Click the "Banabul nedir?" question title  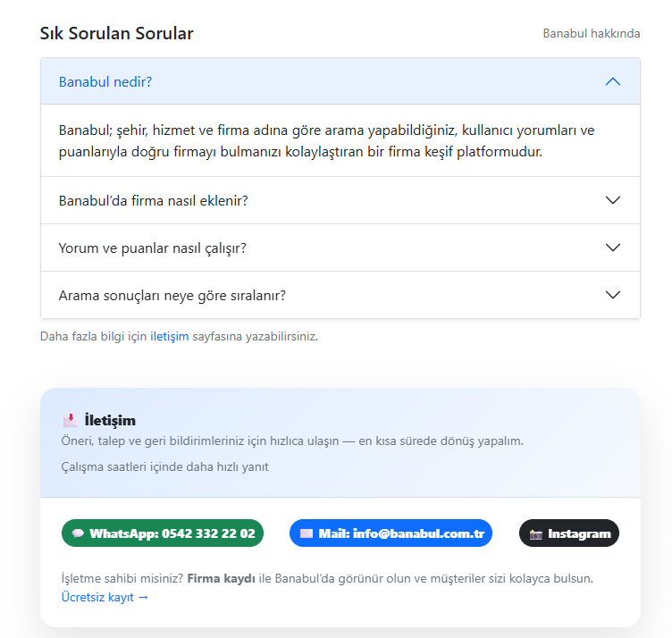[x=105, y=81]
